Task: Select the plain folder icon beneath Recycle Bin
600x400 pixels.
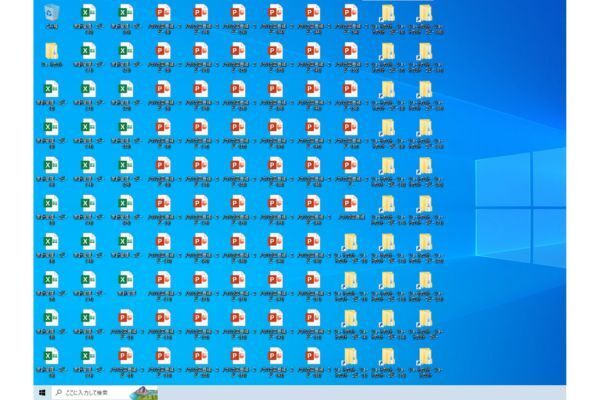Action: (x=52, y=52)
